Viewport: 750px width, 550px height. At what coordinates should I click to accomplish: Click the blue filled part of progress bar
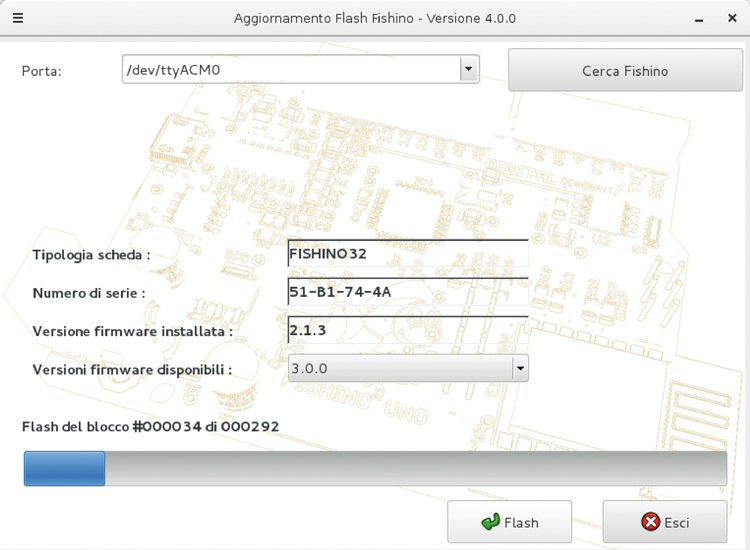tap(64, 468)
